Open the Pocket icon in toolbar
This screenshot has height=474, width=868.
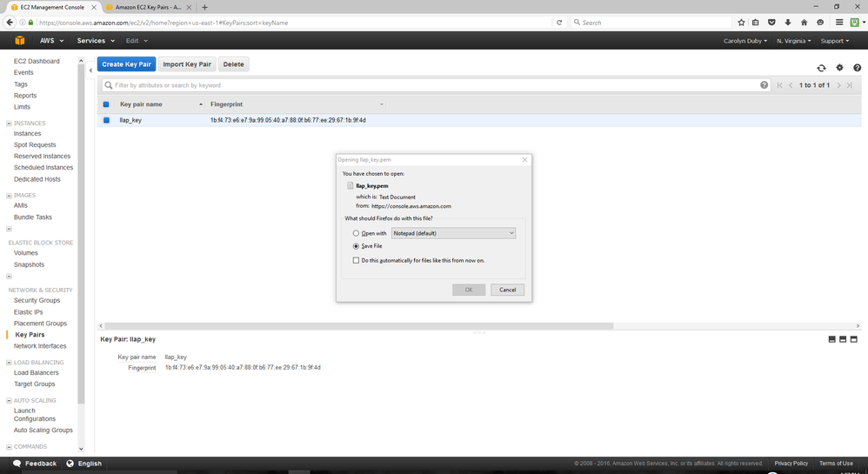[771, 23]
